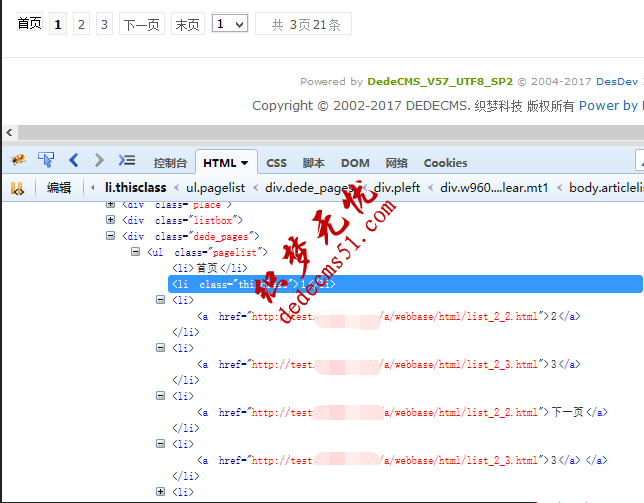This screenshot has width=644, height=503.
Task: Switch to the DOM tab
Action: (x=355, y=163)
